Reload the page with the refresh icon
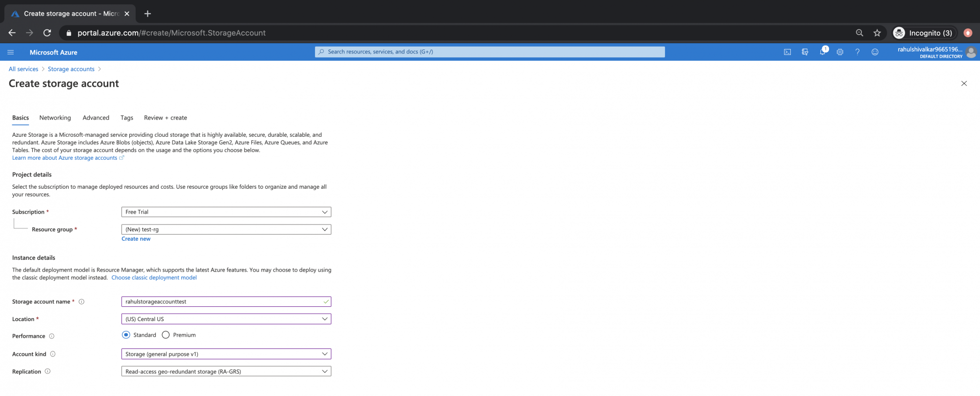Screen dimensions: 980x396 click(x=47, y=33)
